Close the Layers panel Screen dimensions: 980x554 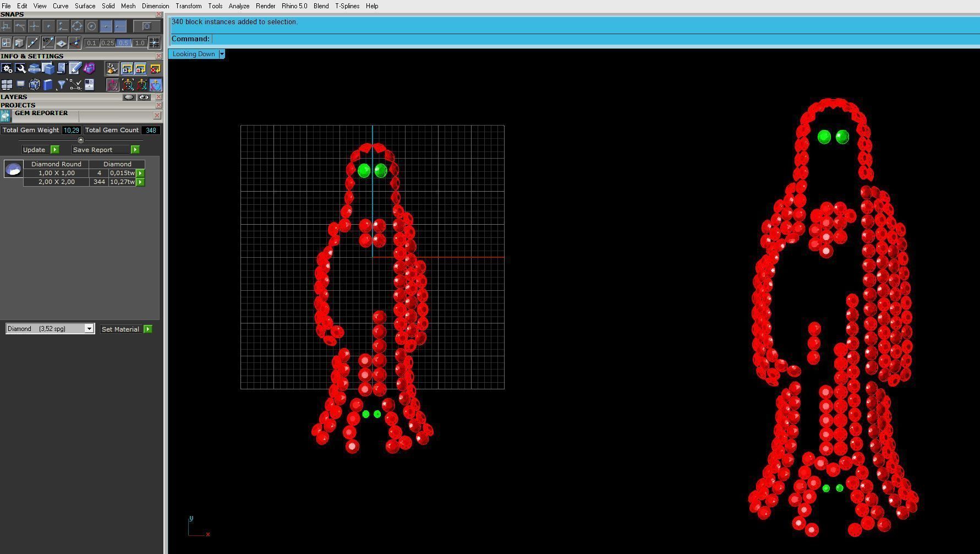[x=159, y=97]
